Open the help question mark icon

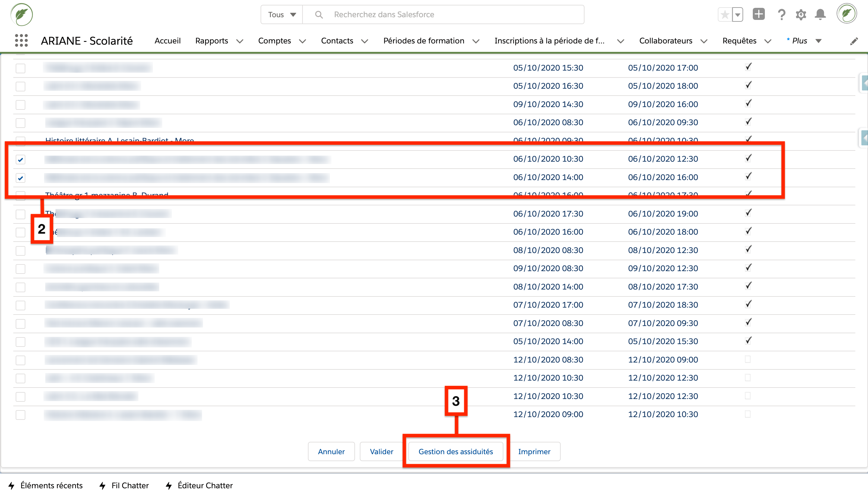[781, 14]
